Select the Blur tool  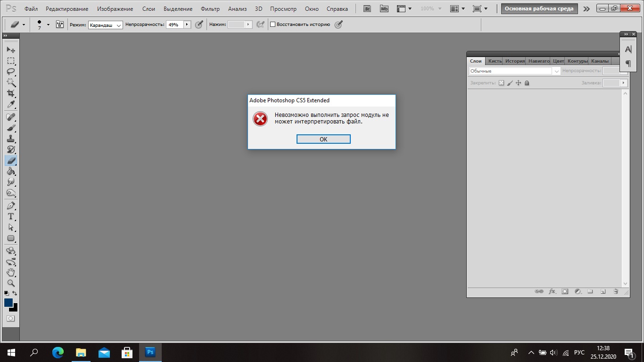11,182
